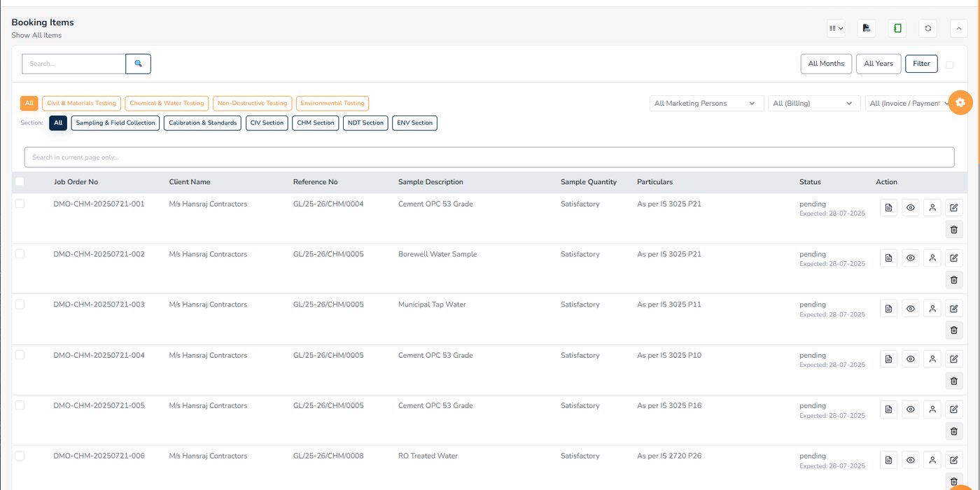Edit the RO Treated Water job
Image resolution: width=980 pixels, height=490 pixels.
pyautogui.click(x=954, y=460)
